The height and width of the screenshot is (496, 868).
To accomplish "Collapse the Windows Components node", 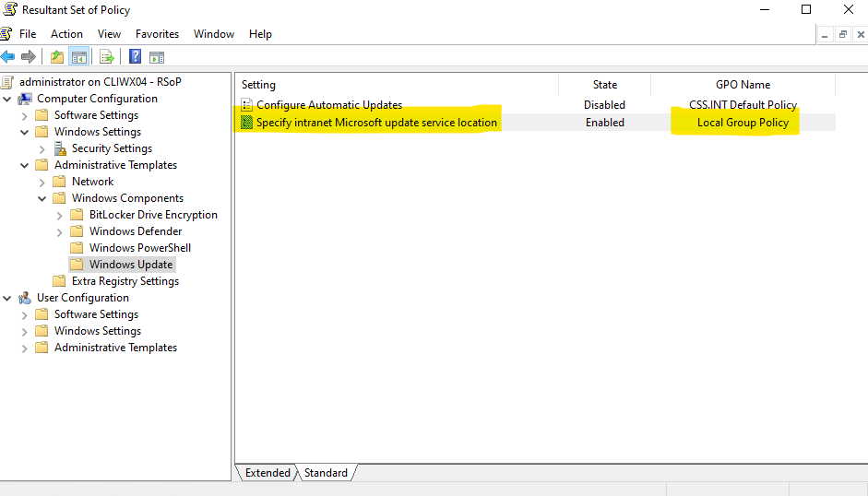I will pos(42,199).
